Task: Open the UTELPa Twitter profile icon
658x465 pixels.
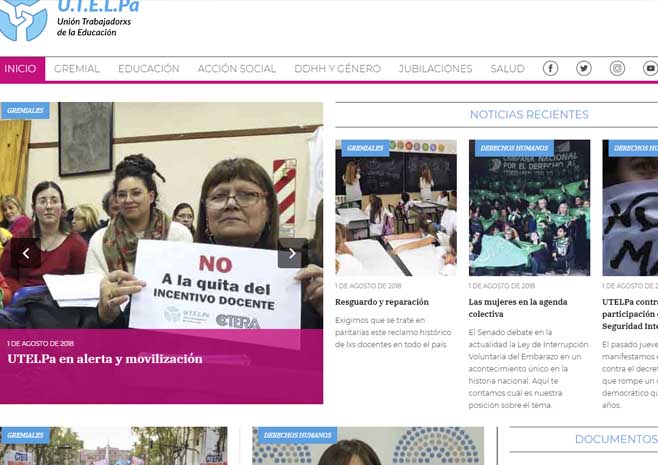Action: tap(584, 68)
